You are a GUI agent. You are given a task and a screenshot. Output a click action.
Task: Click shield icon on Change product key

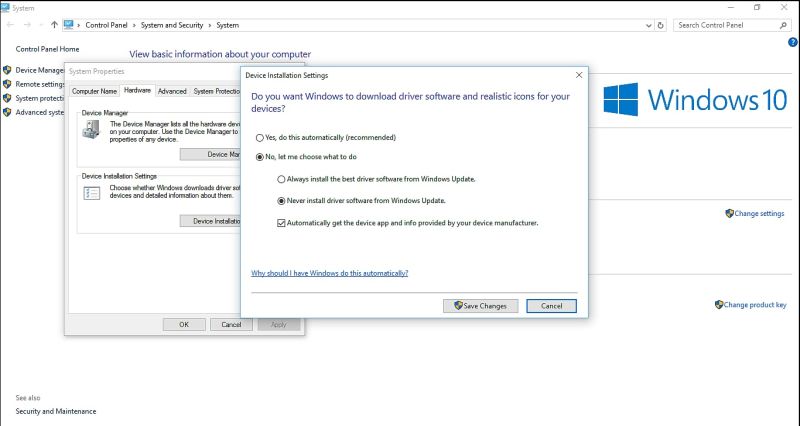pos(719,305)
